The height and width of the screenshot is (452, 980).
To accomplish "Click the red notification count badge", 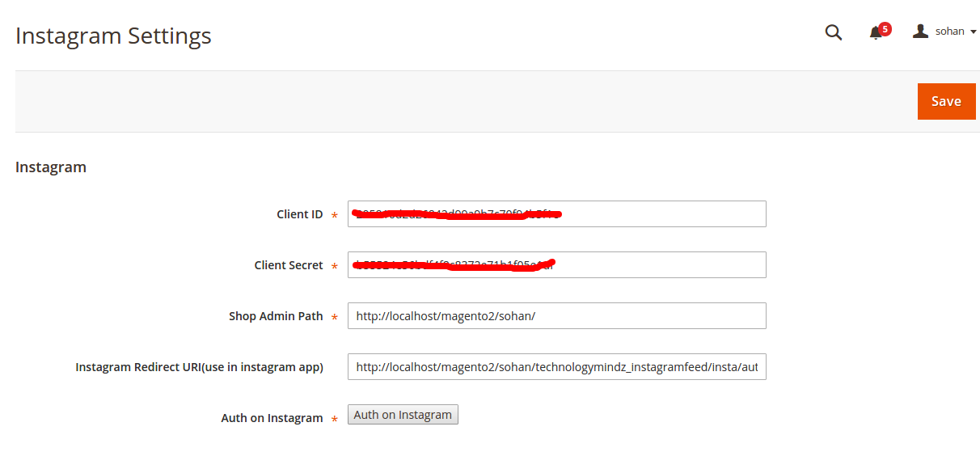I will (885, 29).
